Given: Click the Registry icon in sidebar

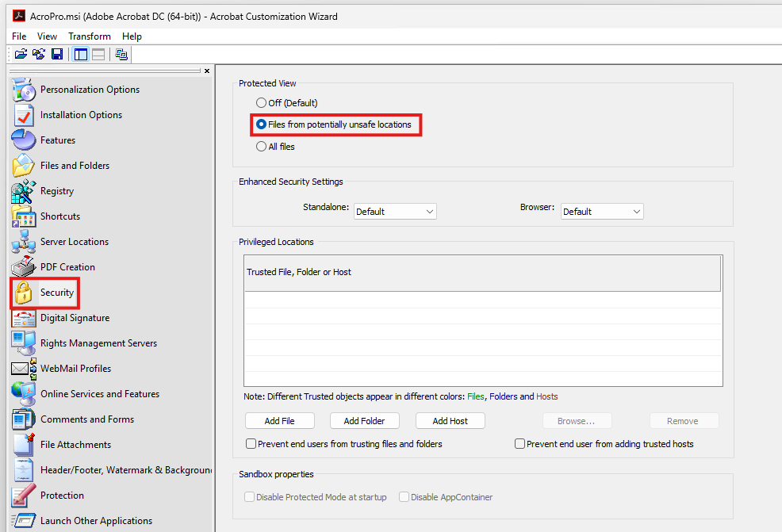Looking at the screenshot, I should 24,191.
